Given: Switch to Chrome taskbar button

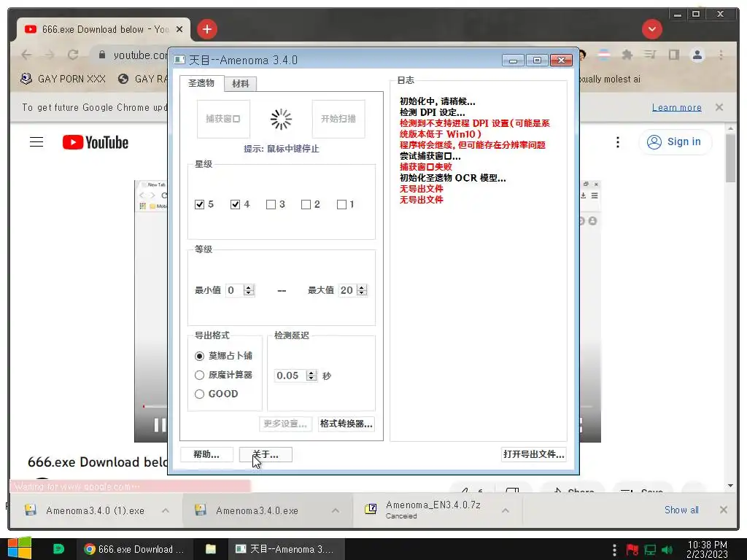Looking at the screenshot, I should pos(134,549).
